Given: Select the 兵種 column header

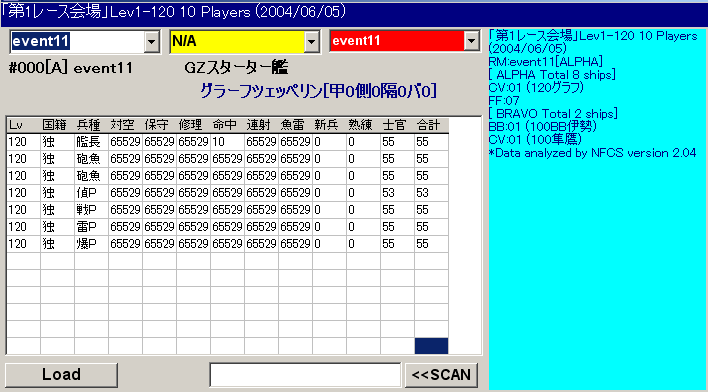Looking at the screenshot, I should click(x=91, y=125).
